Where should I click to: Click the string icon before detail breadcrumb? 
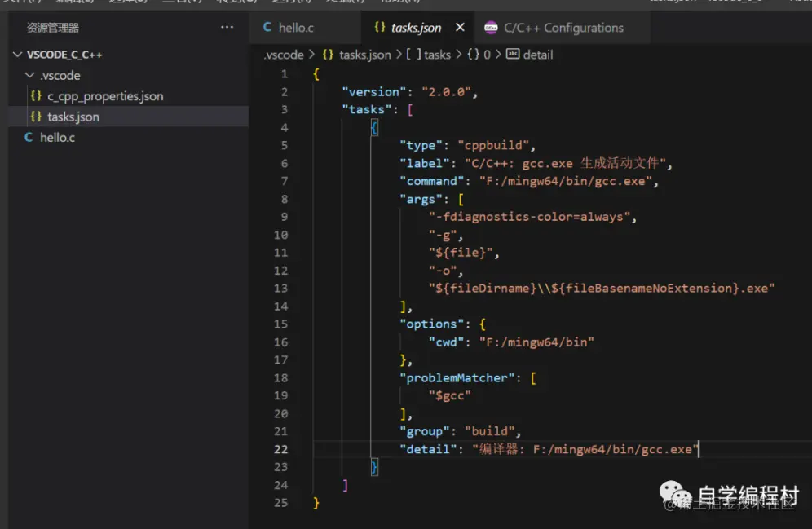(513, 54)
